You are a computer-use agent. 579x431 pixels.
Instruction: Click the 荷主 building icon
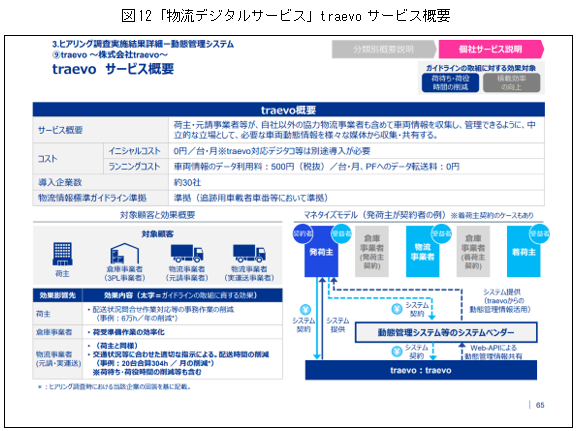(x=62, y=254)
